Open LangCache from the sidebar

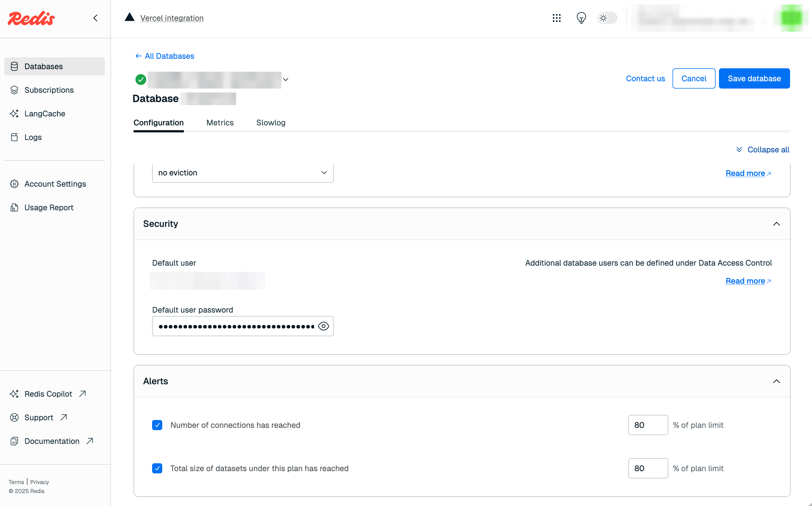coord(44,114)
